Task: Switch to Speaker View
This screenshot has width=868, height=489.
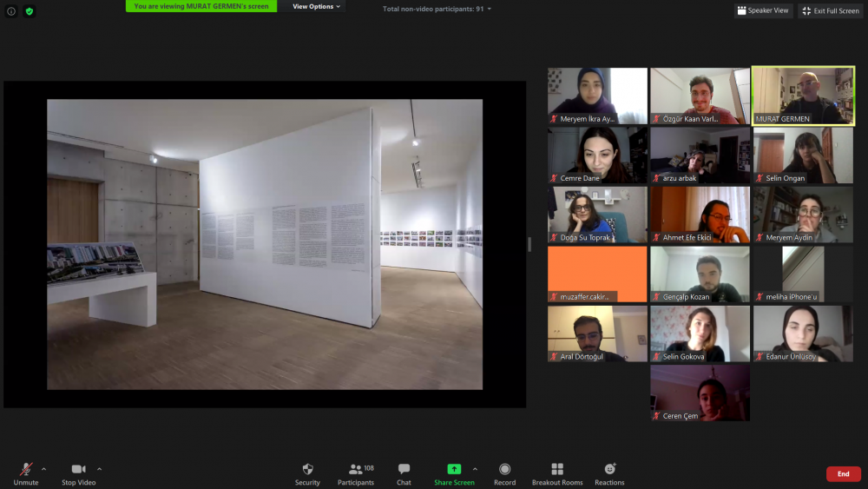Action: tap(764, 10)
